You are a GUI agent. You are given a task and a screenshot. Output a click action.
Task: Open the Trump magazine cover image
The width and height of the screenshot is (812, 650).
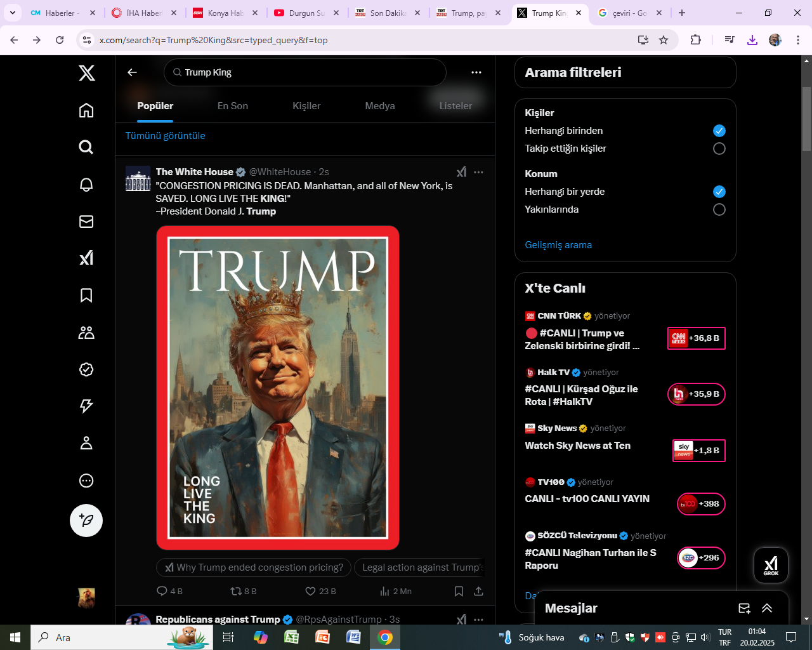pos(278,388)
